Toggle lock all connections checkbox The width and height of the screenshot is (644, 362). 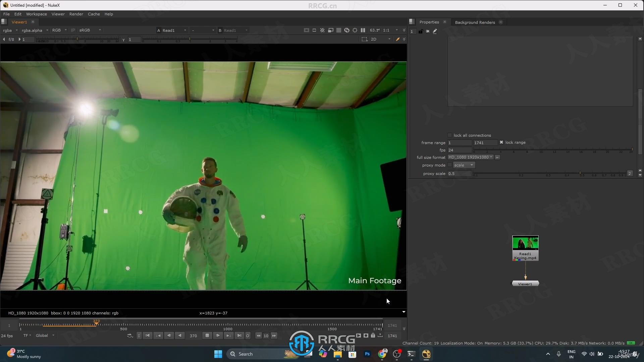tap(450, 135)
